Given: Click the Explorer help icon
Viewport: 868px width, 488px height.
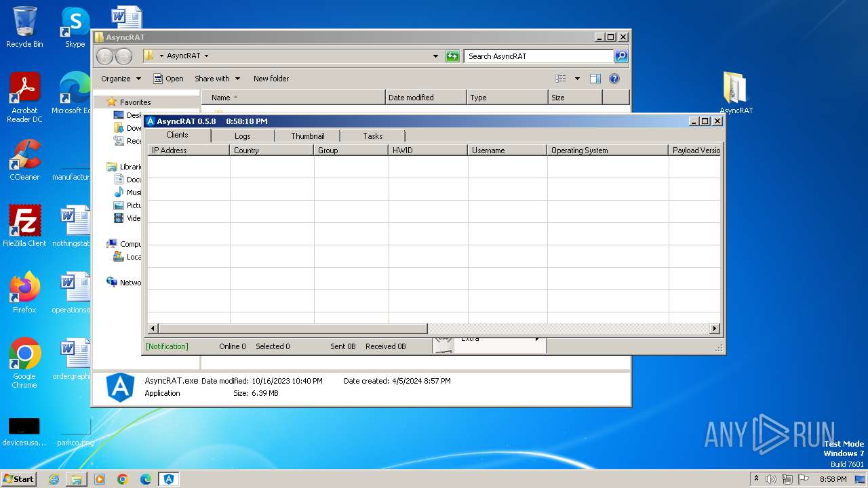Looking at the screenshot, I should coord(614,79).
